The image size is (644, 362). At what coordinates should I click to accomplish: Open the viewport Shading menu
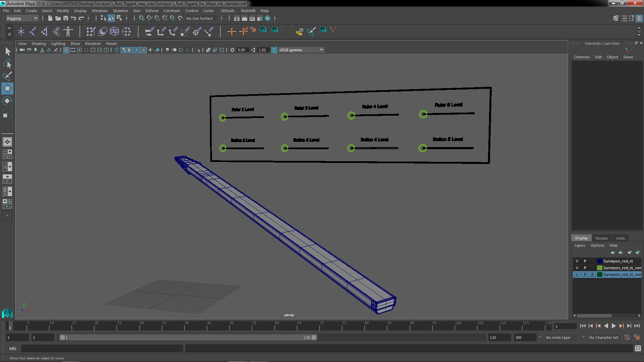(39, 44)
